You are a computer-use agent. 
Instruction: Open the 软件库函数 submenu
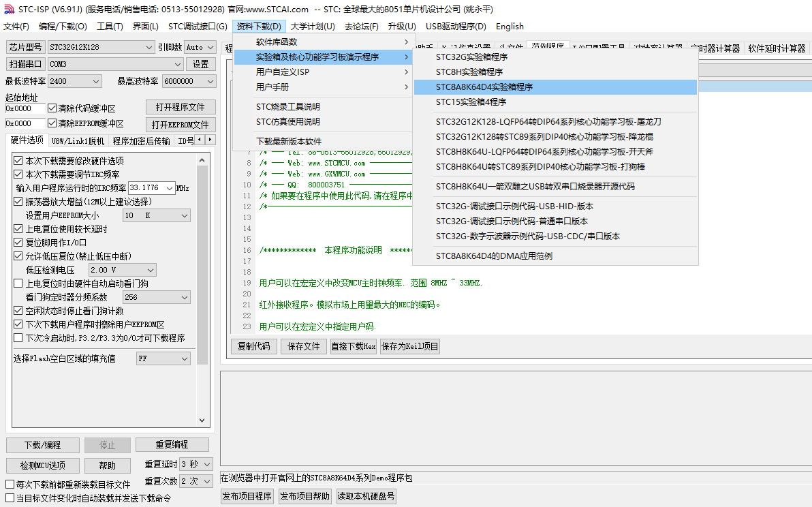coord(323,42)
